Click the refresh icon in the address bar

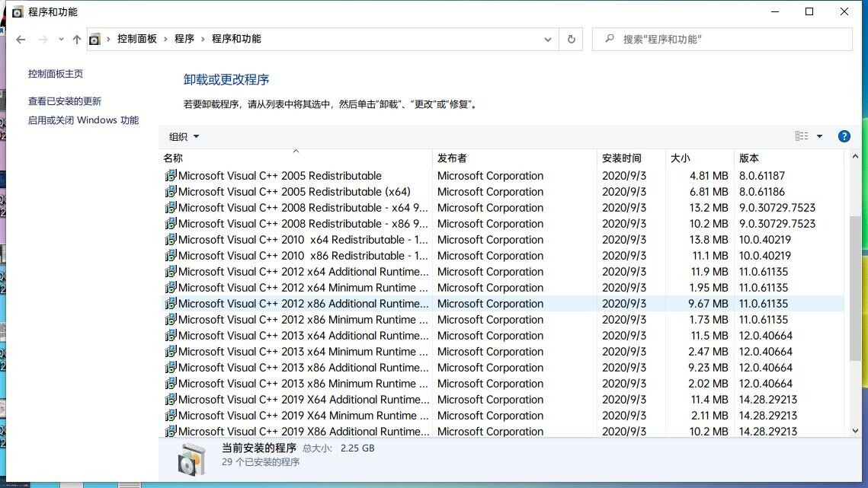point(570,39)
